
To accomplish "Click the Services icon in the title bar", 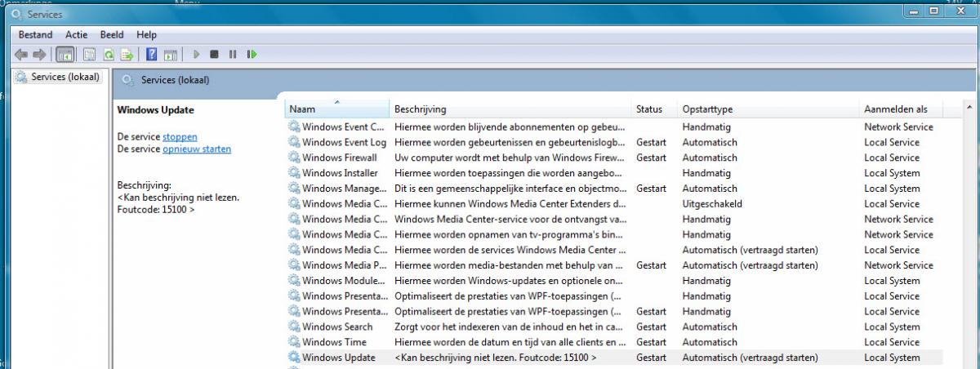I will (16, 14).
